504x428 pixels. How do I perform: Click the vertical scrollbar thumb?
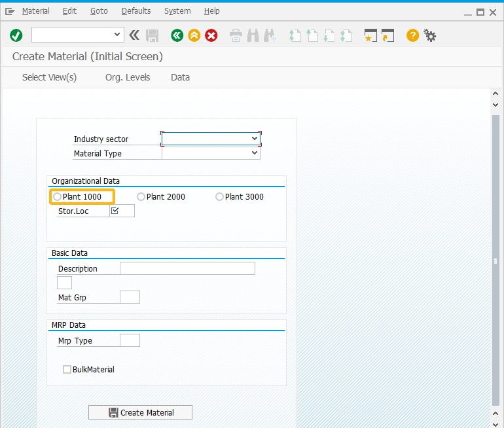tap(495, 260)
